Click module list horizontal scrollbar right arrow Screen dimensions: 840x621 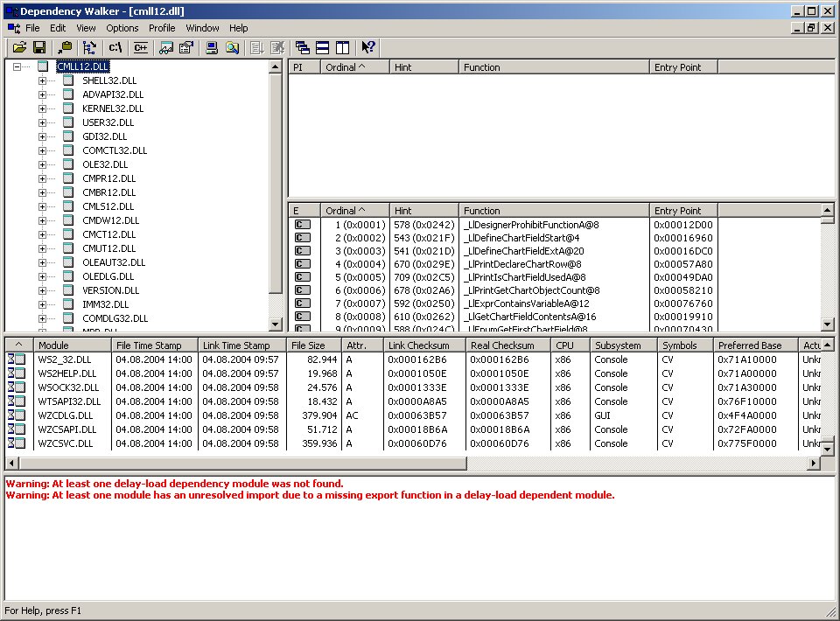tap(813, 463)
